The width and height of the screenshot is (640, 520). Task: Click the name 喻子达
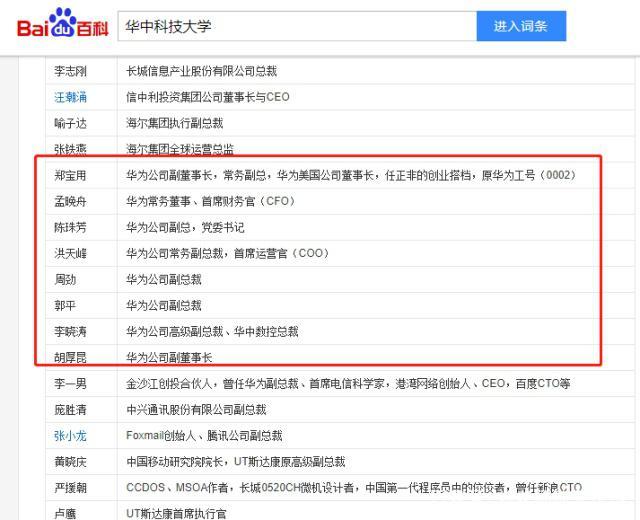(70, 123)
